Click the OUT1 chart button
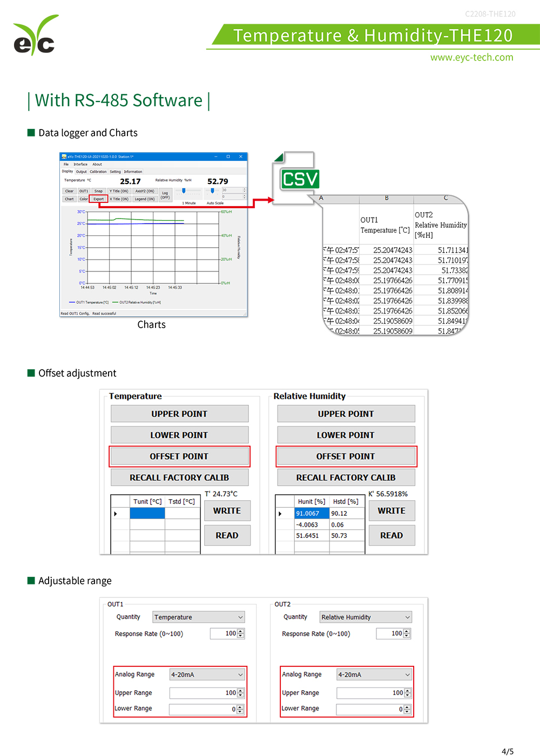Screen dimensions: 540x756 84,191
